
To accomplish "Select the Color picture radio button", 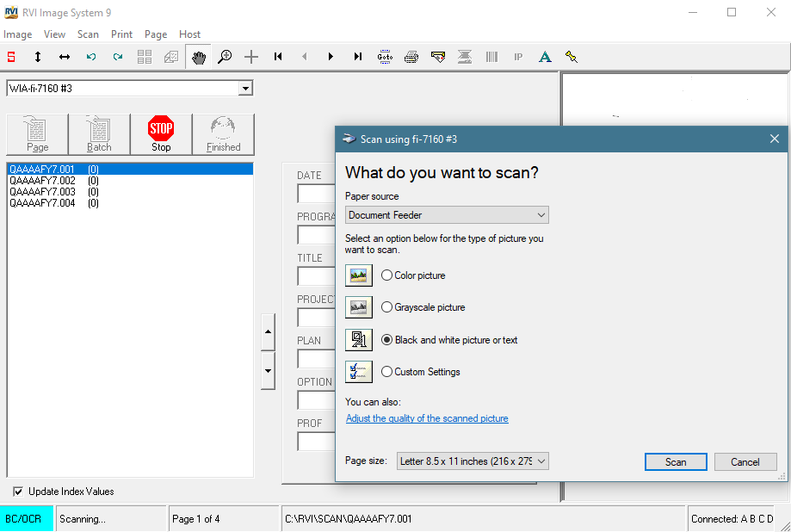I will 386,275.
